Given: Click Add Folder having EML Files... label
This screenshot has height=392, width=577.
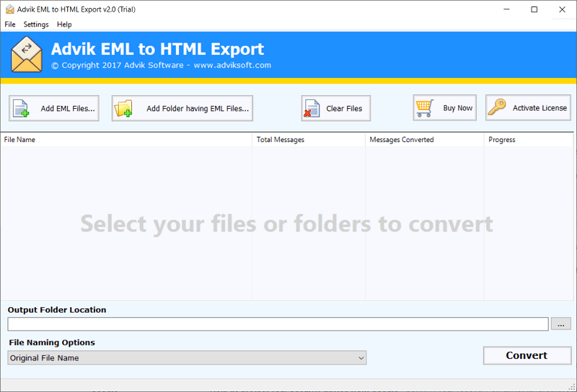Looking at the screenshot, I should (198, 109).
